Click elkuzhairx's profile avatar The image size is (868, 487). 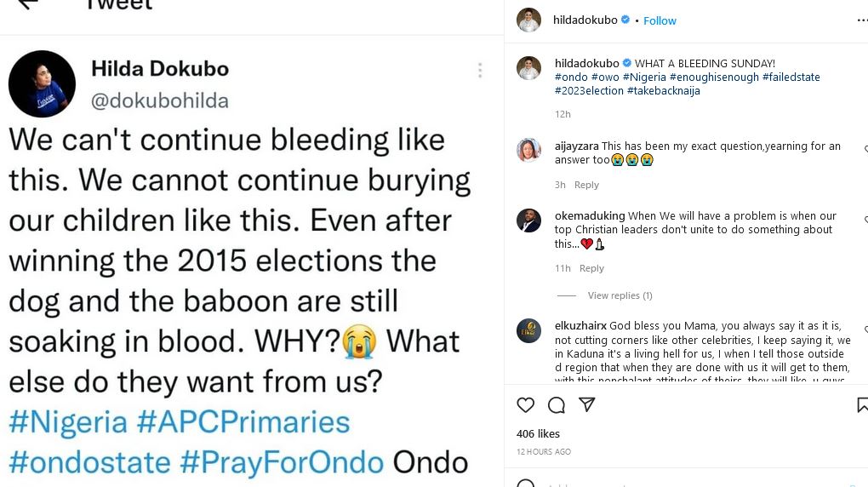[x=528, y=330]
